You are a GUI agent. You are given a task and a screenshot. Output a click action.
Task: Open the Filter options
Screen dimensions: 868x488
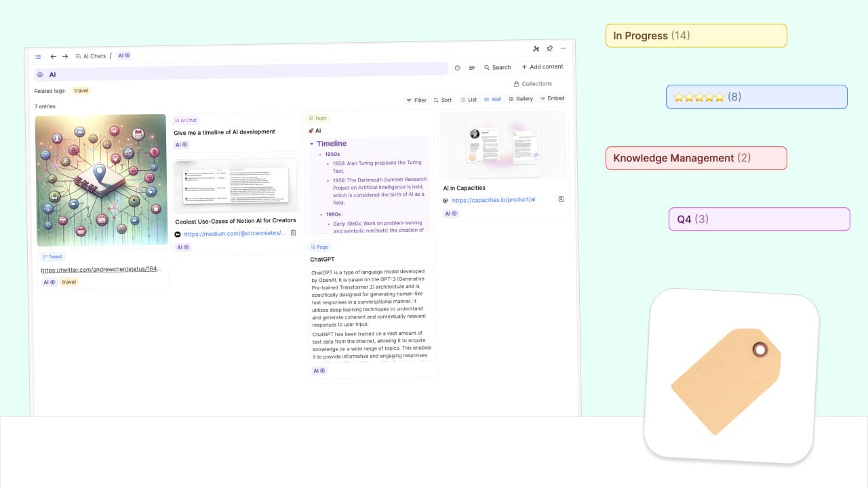tap(416, 100)
